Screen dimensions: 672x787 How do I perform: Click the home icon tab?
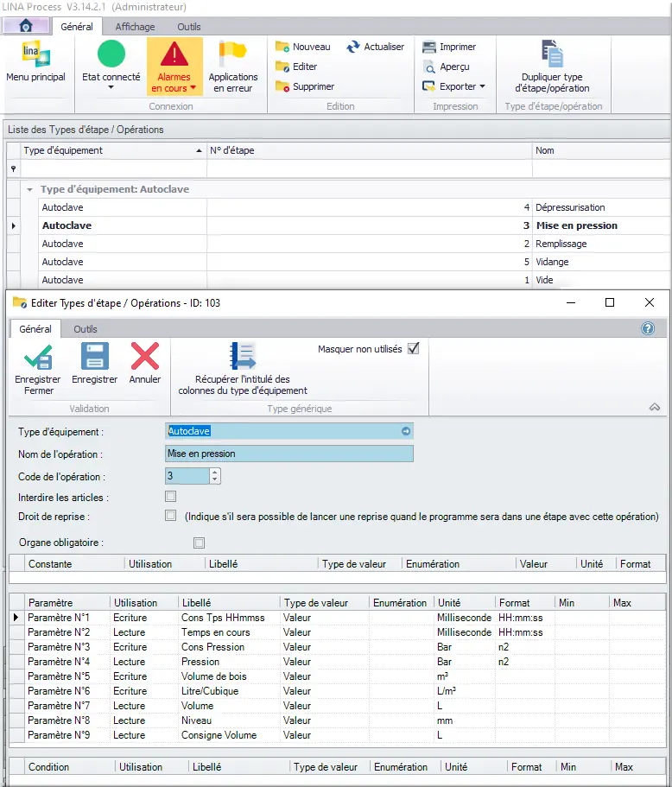(26, 26)
